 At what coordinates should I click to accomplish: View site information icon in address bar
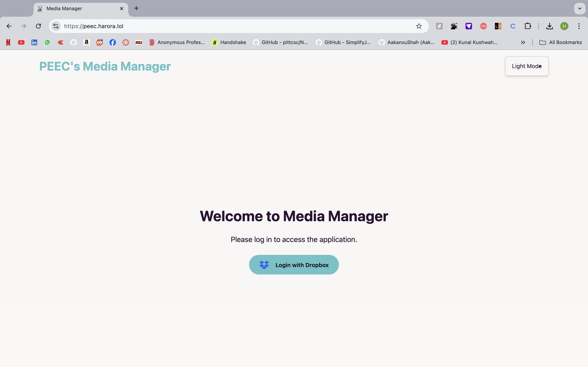(56, 26)
